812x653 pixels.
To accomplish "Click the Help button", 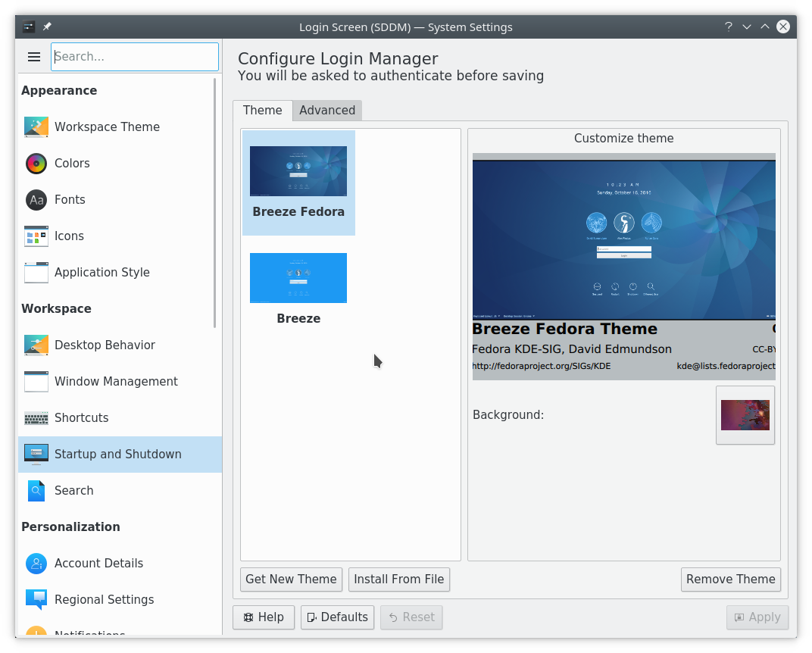I will pos(264,617).
